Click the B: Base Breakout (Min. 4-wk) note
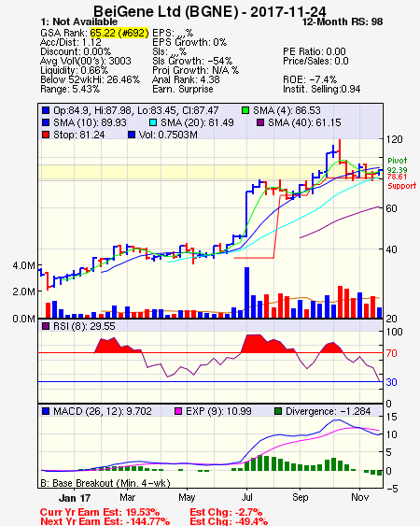The width and height of the screenshot is (420, 526). click(105, 483)
